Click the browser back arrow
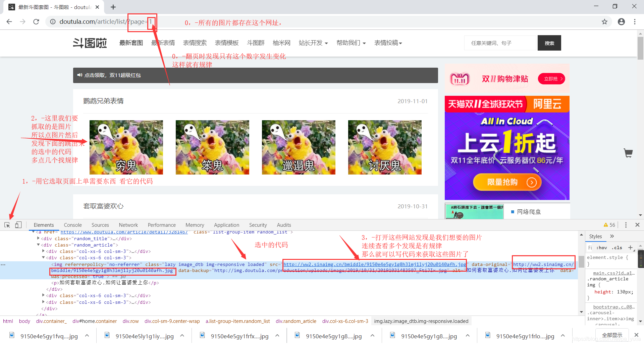Image resolution: width=644 pixels, height=345 pixels. tap(9, 21)
